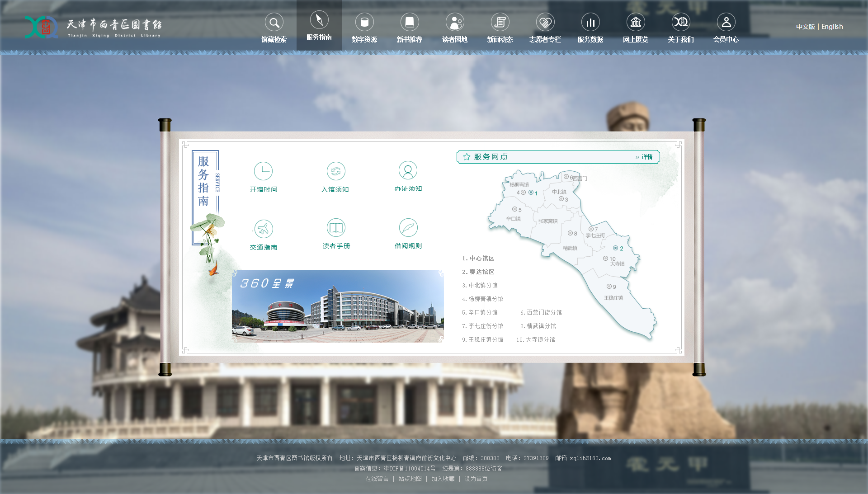Open the 会员中心 user icon
This screenshot has height=494, width=868.
pyautogui.click(x=726, y=22)
